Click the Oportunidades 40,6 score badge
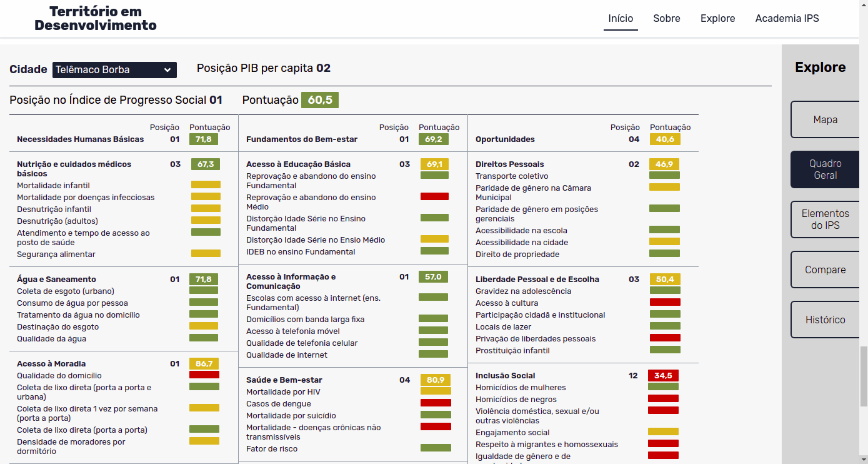The image size is (868, 464). click(665, 139)
